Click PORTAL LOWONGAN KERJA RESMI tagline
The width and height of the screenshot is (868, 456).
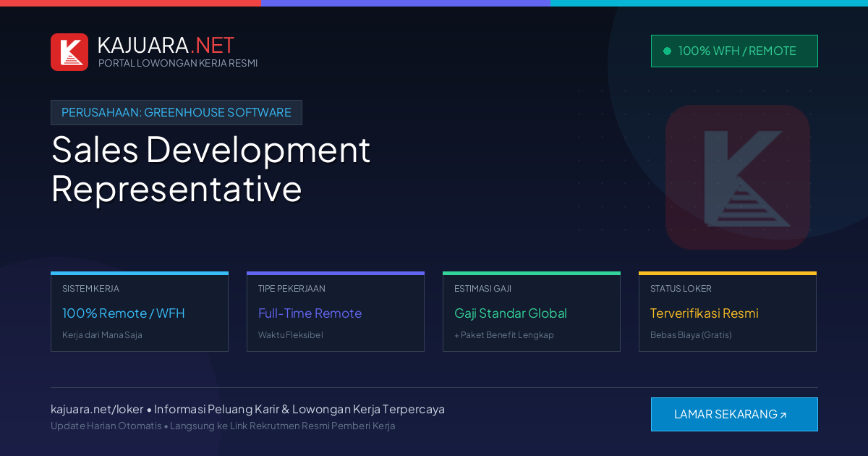tap(178, 63)
